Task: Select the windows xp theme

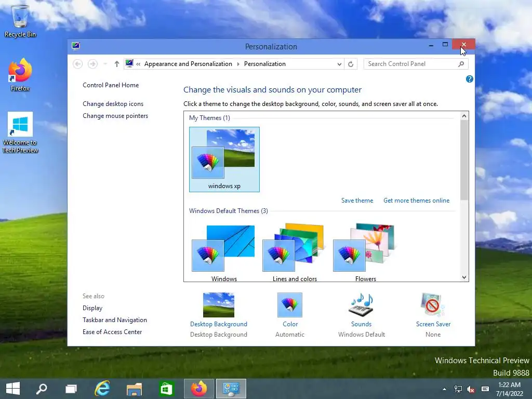Action: tap(224, 159)
